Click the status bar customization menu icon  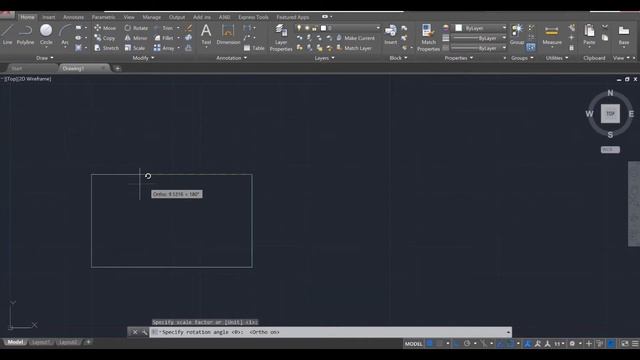tap(635, 344)
